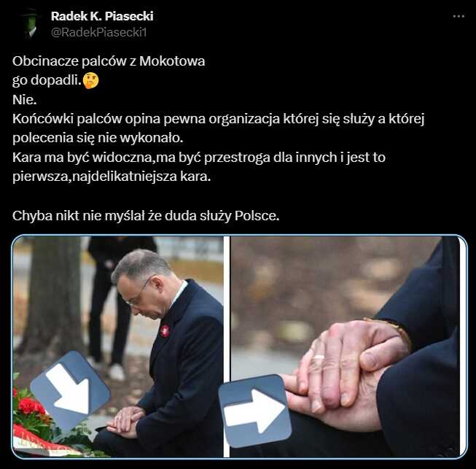Image resolution: width=476 pixels, height=469 pixels.
Task: Select the line "Obcinacze palców z Mokotowa"
Action: pos(109,61)
